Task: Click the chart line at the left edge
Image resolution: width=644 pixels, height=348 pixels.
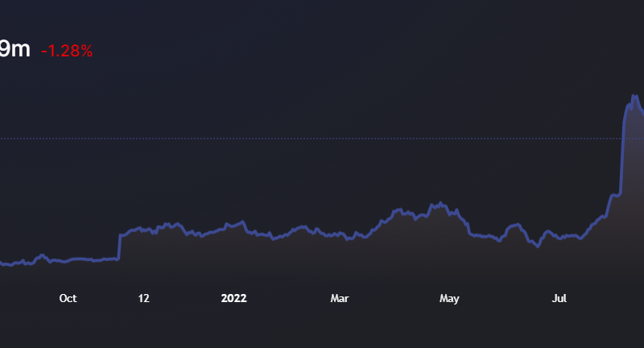Action: click(x=2, y=263)
